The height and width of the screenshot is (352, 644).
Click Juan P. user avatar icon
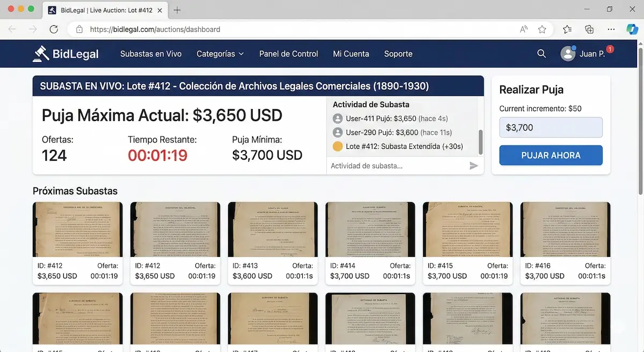[568, 54]
